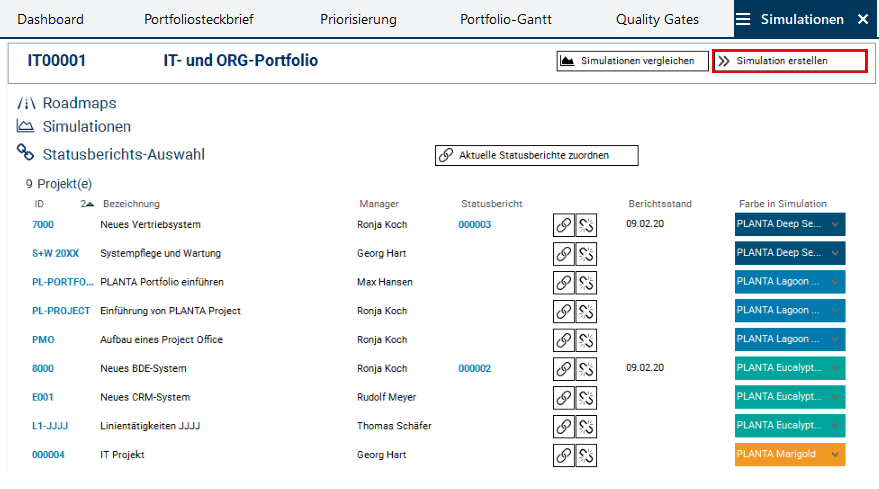
Task: Switch to the Portfolio-Gantt tab
Action: click(506, 19)
